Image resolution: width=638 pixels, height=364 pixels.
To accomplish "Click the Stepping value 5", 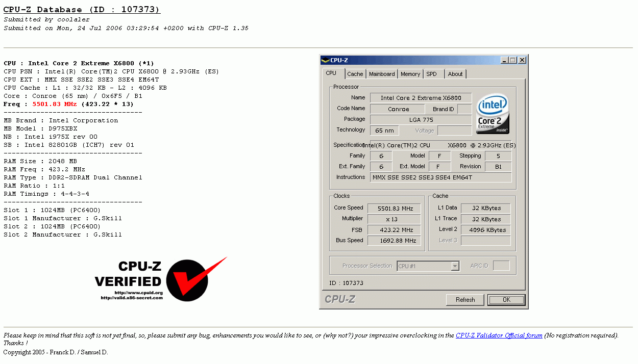I will tap(498, 156).
